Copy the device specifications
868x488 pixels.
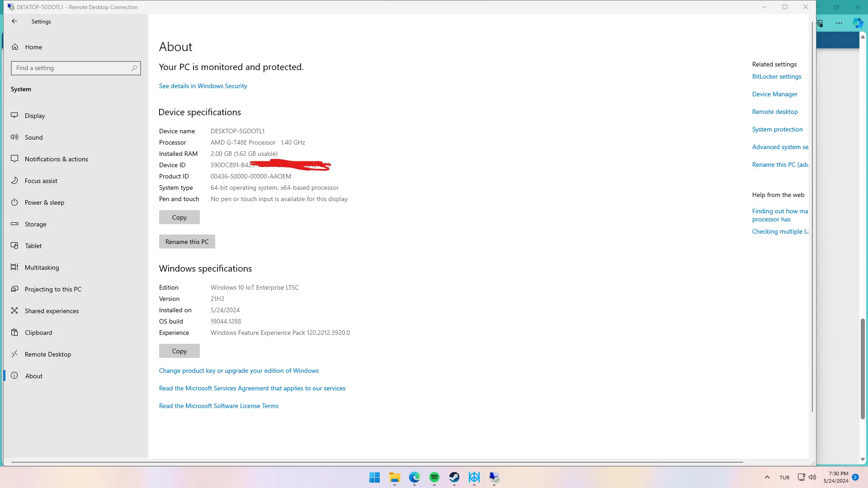(x=179, y=217)
